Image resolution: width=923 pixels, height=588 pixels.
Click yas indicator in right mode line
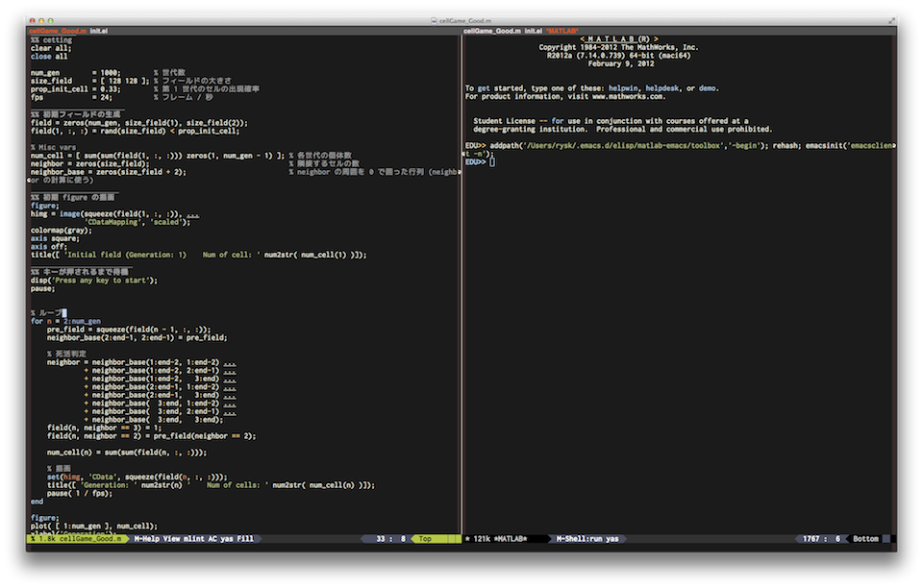click(612, 539)
